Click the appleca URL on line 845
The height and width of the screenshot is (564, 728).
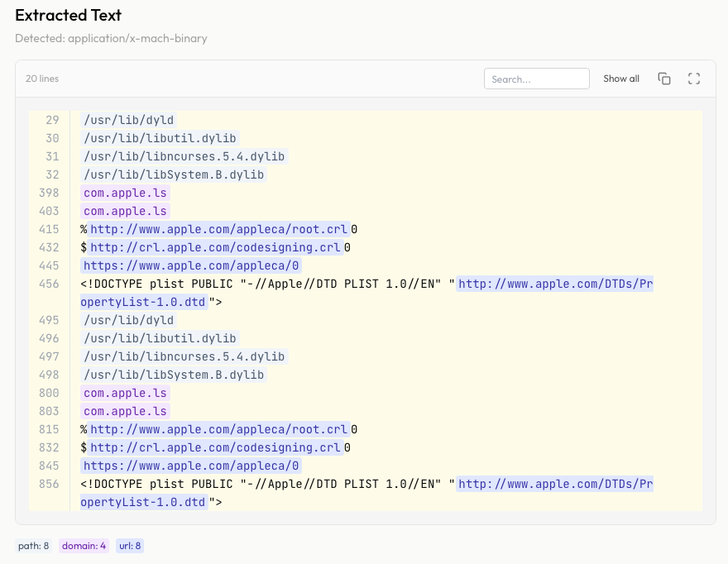pyautogui.click(x=191, y=466)
